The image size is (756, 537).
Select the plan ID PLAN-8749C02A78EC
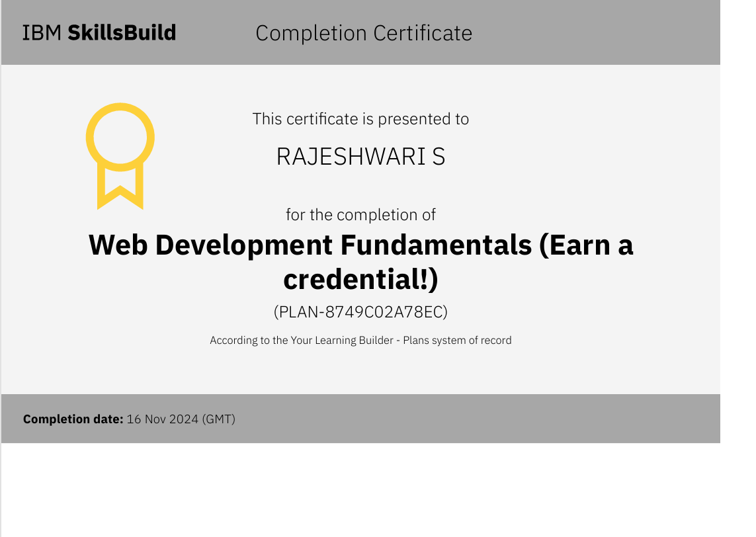click(x=360, y=311)
